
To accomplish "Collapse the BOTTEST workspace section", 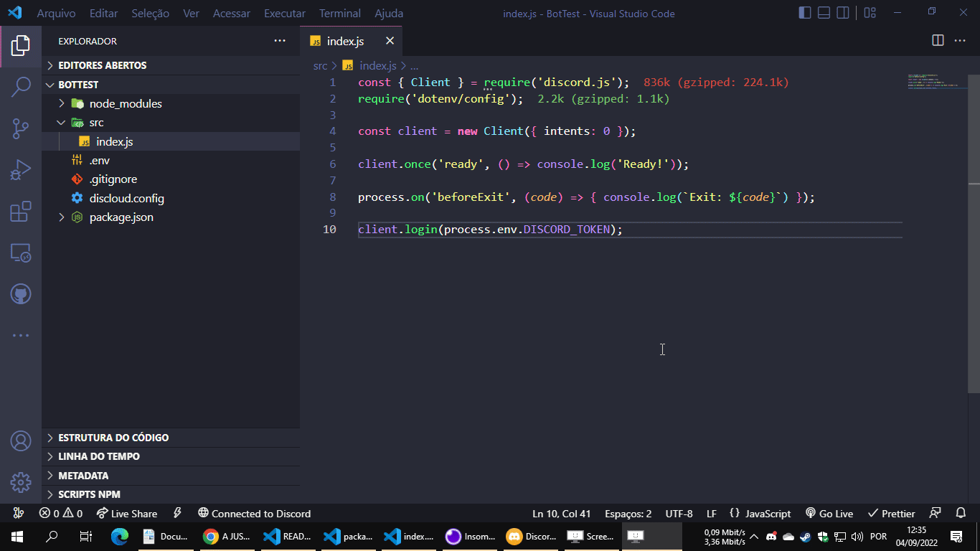I will (171, 85).
